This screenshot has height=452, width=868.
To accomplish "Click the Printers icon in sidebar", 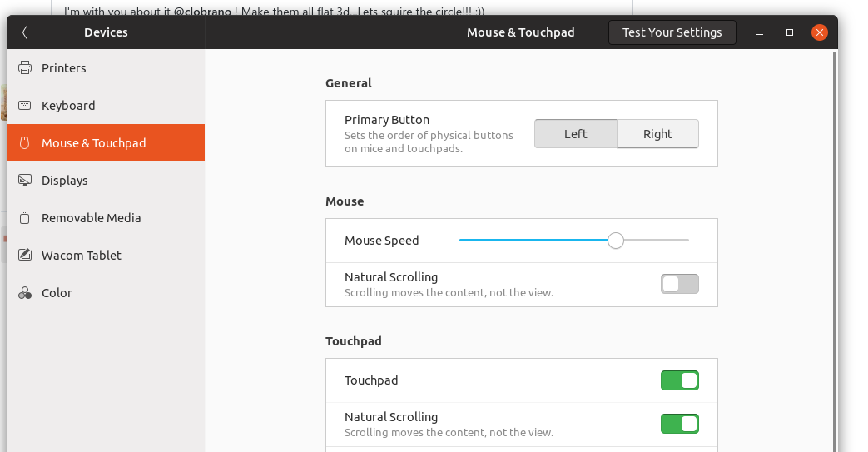I will click(25, 67).
